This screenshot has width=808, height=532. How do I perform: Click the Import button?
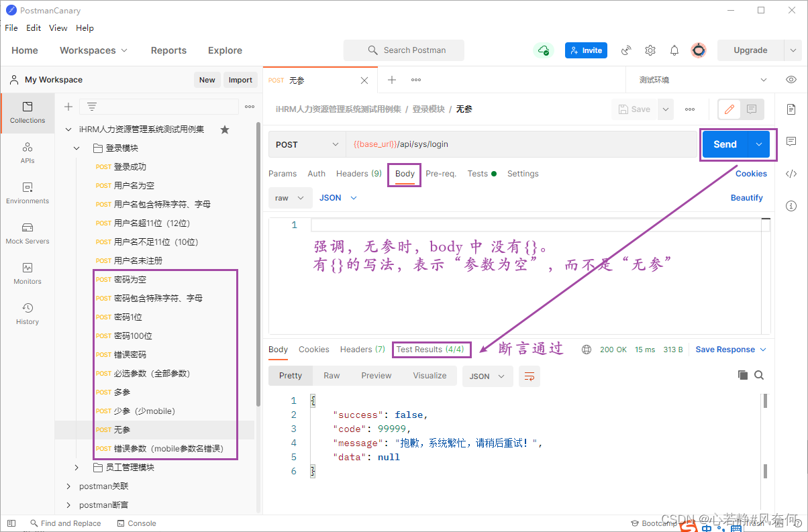coord(240,80)
